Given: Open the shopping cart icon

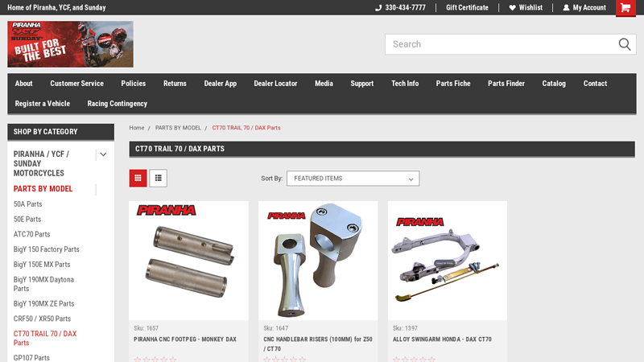Looking at the screenshot, I should 625,8.
